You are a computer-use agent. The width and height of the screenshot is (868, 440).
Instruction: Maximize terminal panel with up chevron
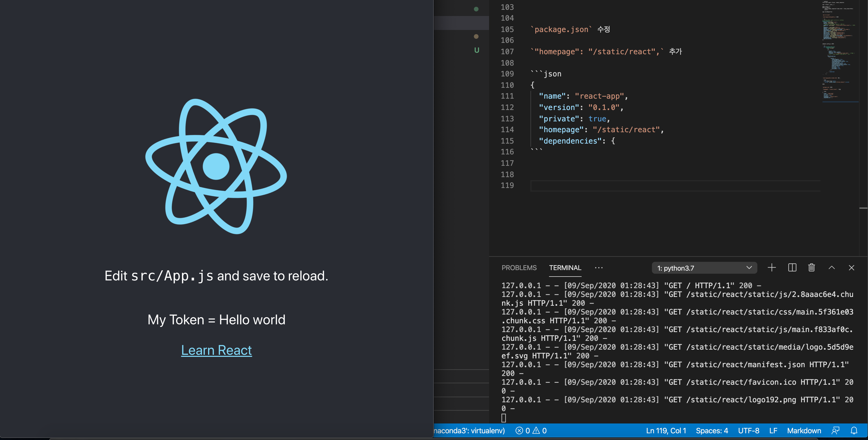pyautogui.click(x=832, y=268)
